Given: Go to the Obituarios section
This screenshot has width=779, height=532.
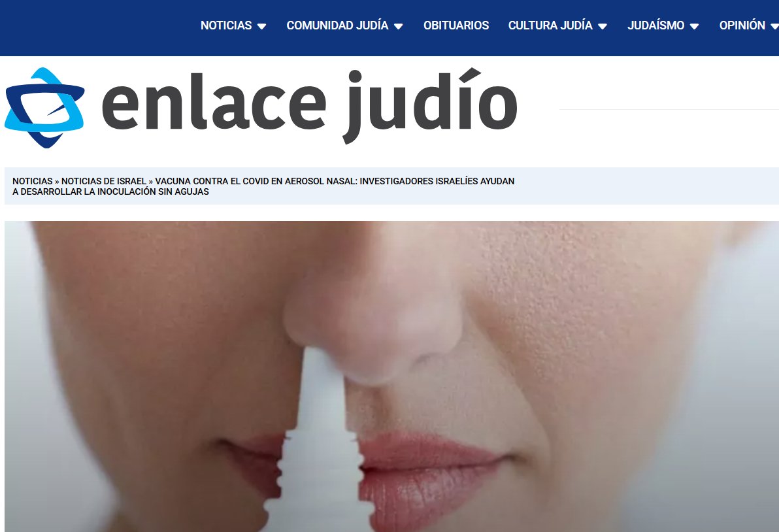Looking at the screenshot, I should (x=456, y=25).
